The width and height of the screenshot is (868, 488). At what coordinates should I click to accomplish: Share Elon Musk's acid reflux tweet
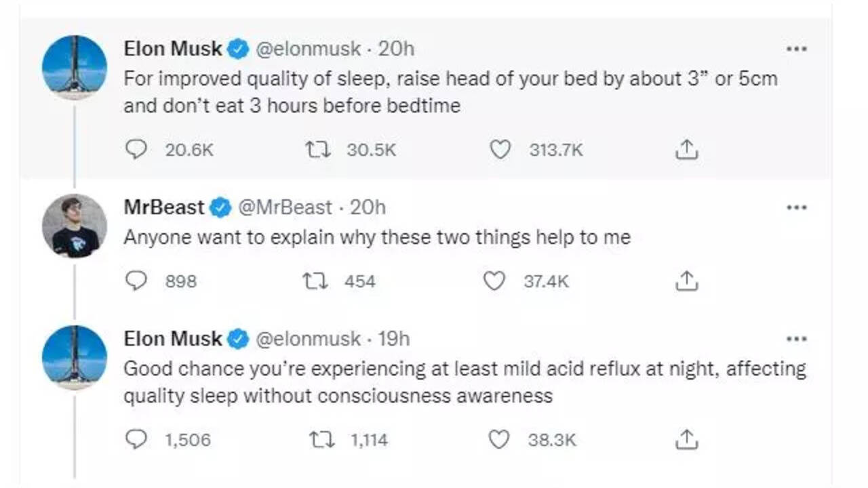click(x=687, y=440)
